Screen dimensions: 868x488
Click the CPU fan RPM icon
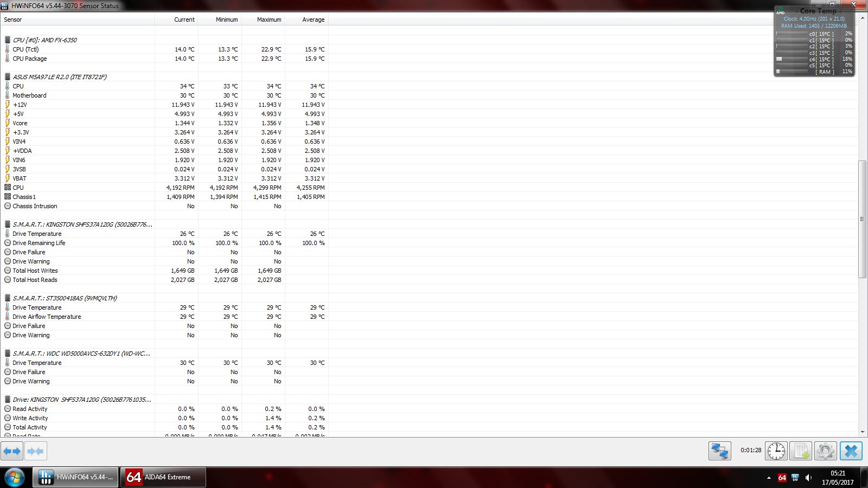8,188
